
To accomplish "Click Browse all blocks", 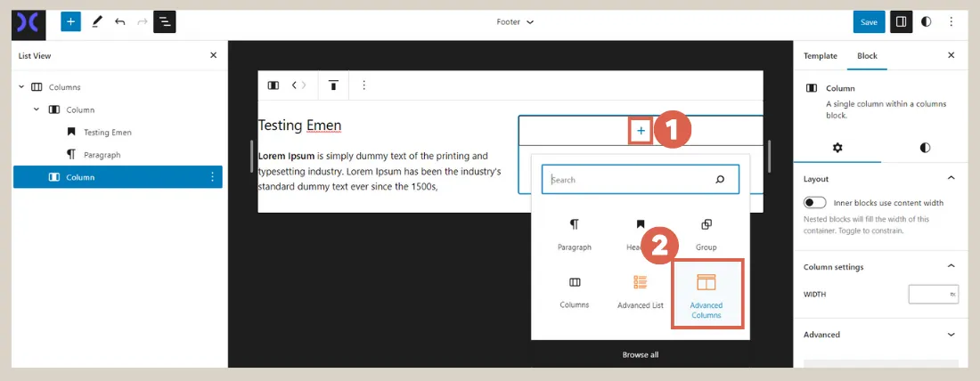I will point(640,355).
